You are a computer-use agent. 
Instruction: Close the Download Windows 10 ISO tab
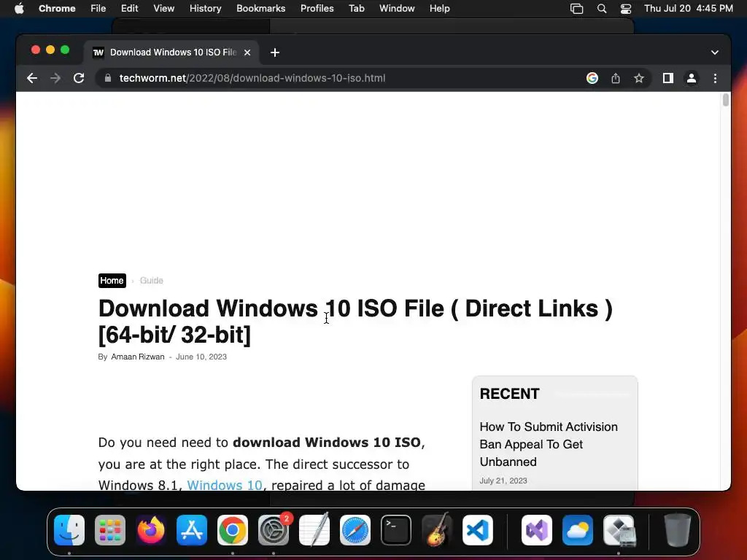(x=247, y=52)
